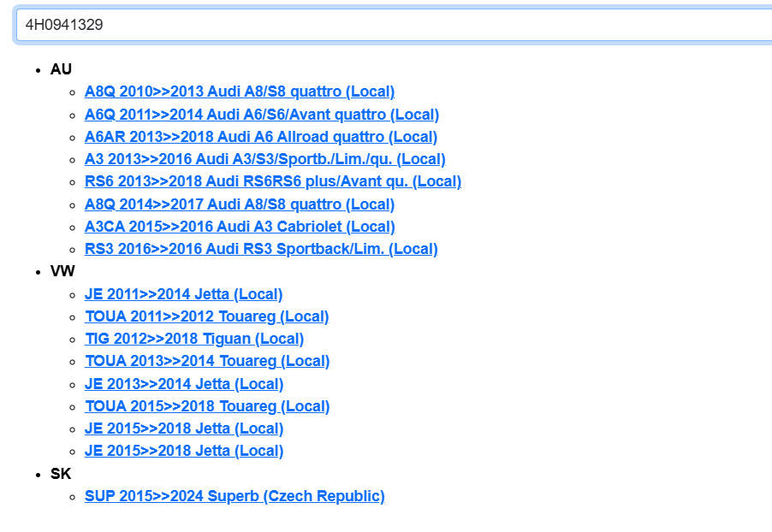Open SUP 2015>>2024 Superb (Czech Republic) link
772x532 pixels.
click(235, 495)
